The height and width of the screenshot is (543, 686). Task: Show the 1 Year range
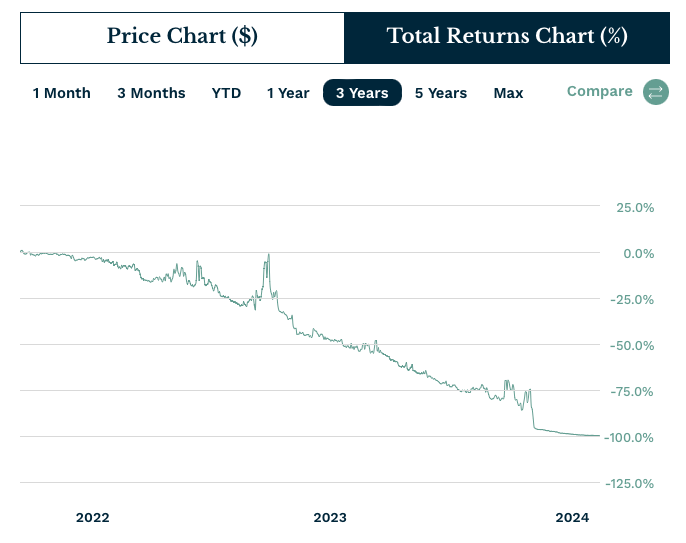click(x=288, y=93)
